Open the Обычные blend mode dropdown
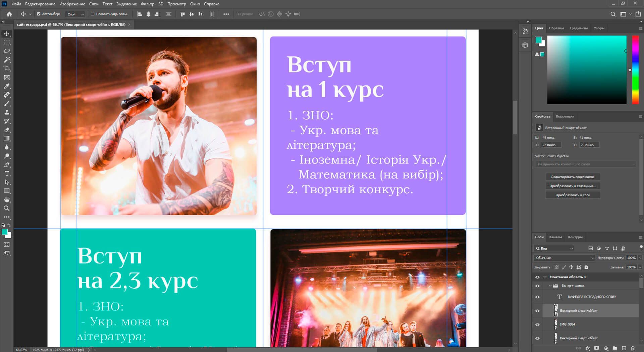Screen dimensions: 644x352 (x=564, y=258)
